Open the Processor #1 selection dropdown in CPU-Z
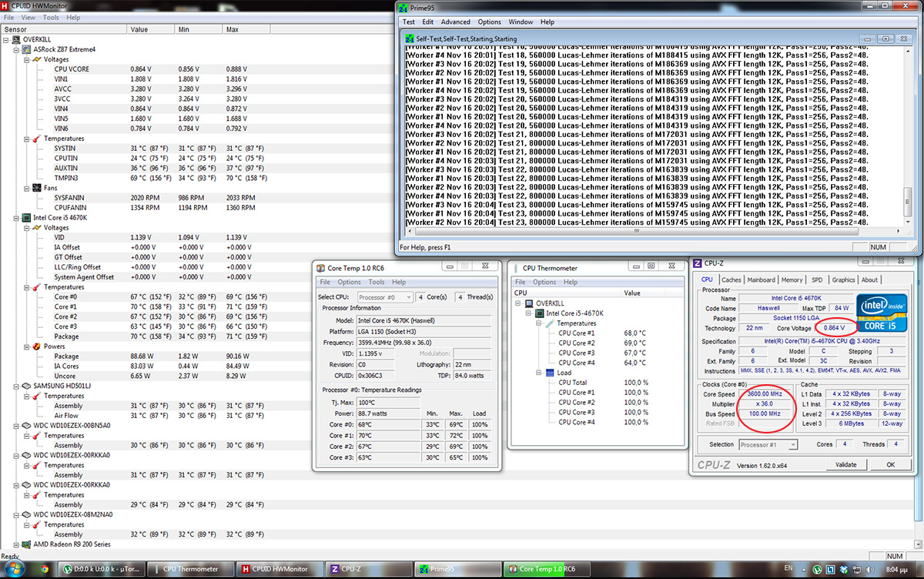This screenshot has height=579, width=924. pyautogui.click(x=768, y=444)
